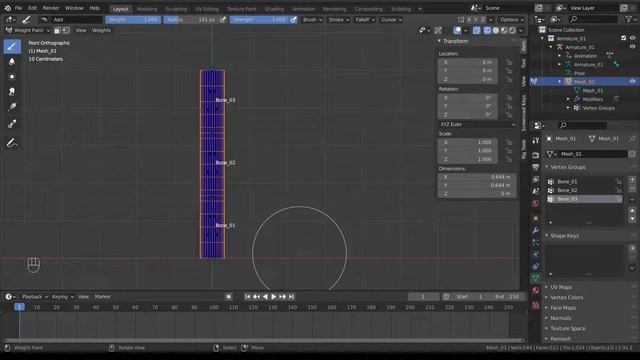Viewport: 640px width, 360px height.
Task: Toggle face selection masking for painting
Action: 58,30
